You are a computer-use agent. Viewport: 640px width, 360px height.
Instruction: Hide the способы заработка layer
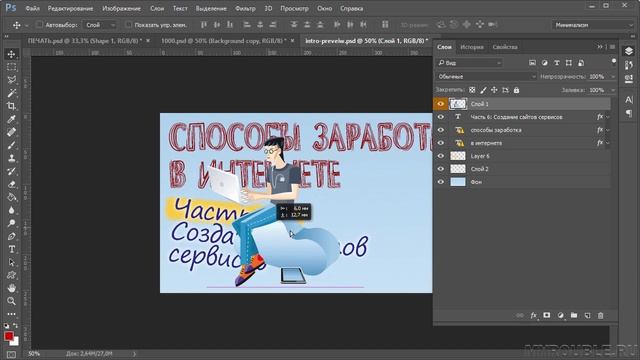tap(440, 130)
